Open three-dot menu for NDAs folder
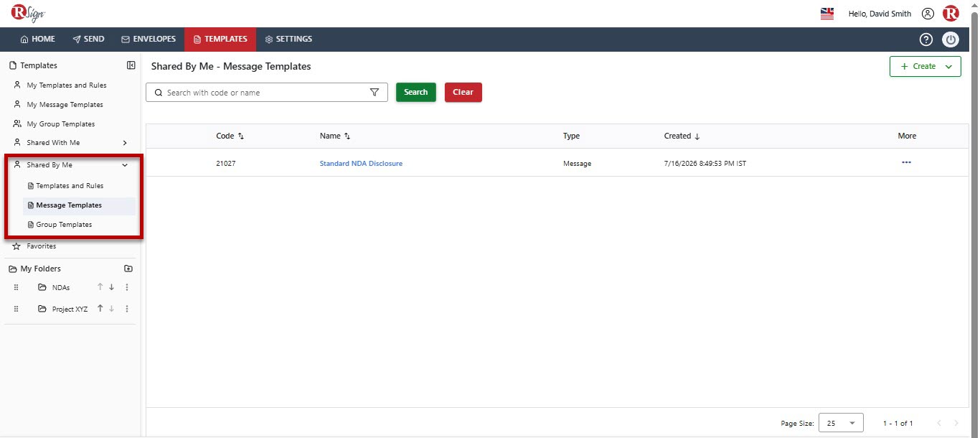 [x=127, y=287]
